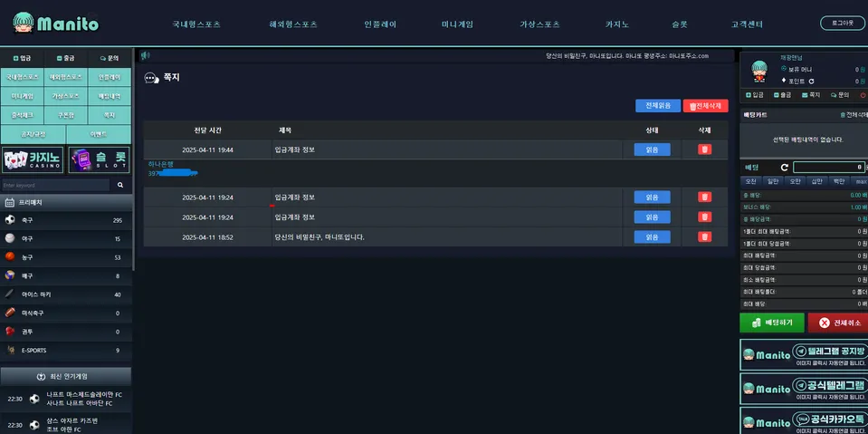Click the Manito logo at top left
Viewport: 868px width, 434px height.
pos(55,24)
